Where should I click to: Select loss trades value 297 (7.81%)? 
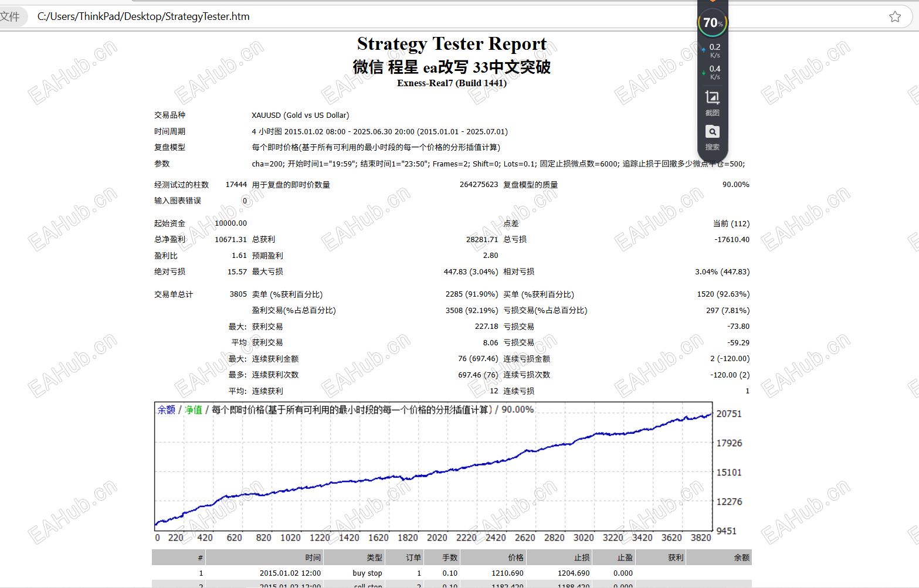728,311
